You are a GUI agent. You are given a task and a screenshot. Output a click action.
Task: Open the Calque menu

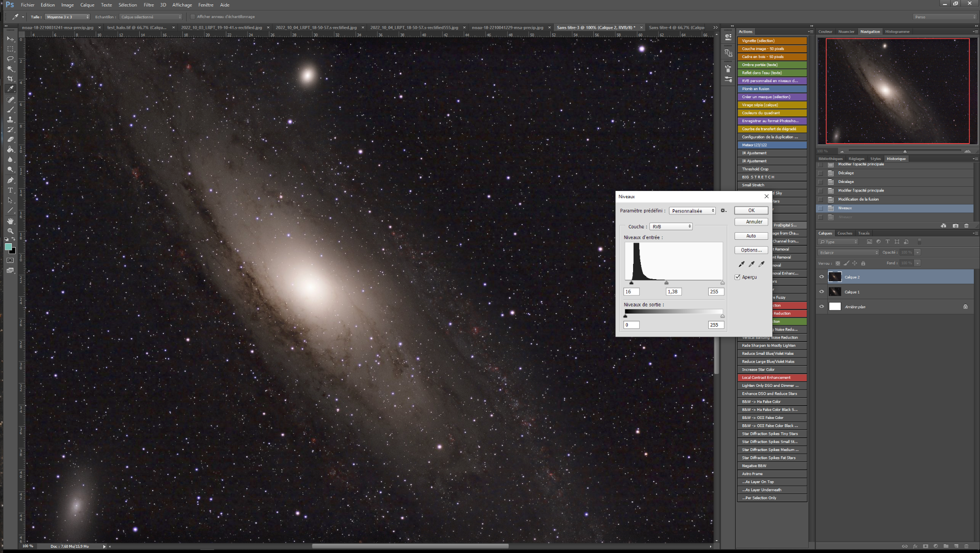pyautogui.click(x=87, y=5)
